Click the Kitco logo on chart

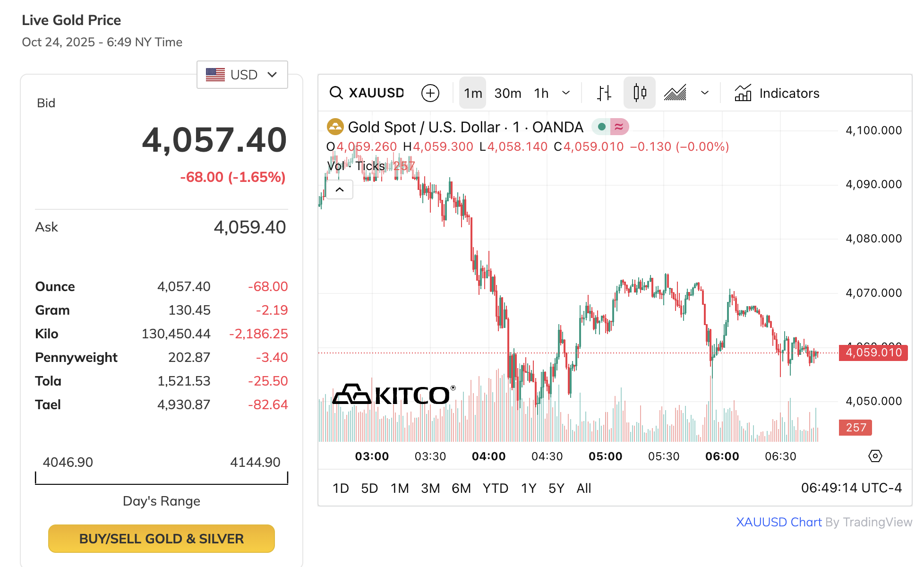tap(393, 395)
